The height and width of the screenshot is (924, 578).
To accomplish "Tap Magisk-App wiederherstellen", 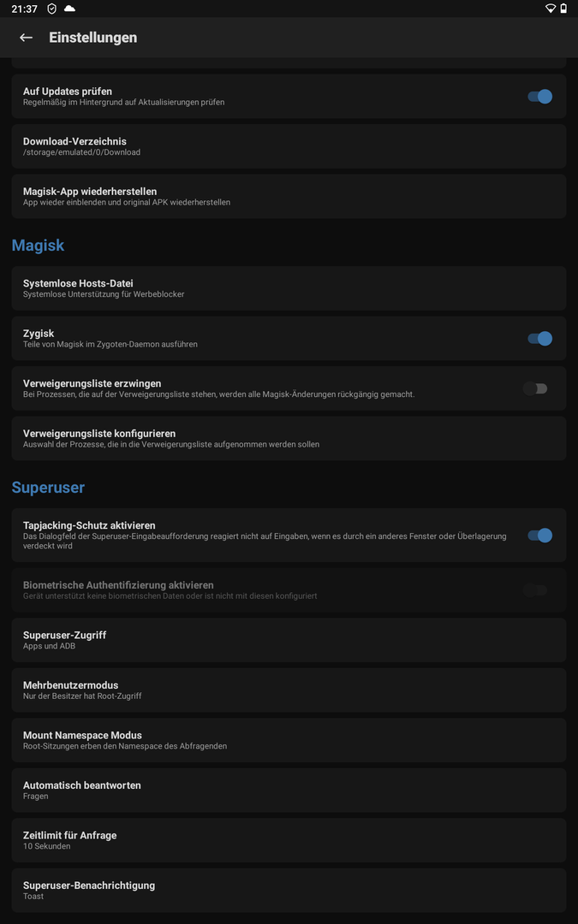I will click(x=289, y=196).
